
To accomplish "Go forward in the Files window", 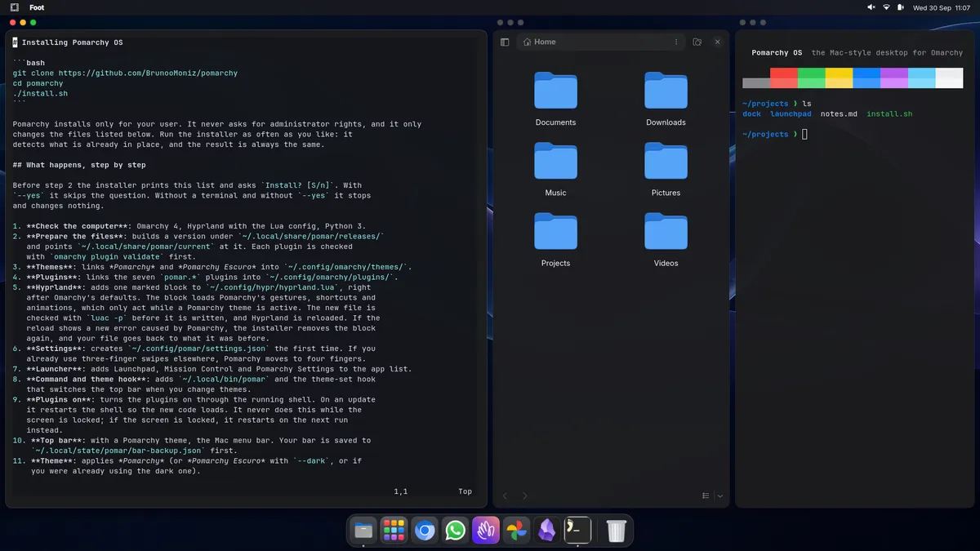I will click(524, 495).
